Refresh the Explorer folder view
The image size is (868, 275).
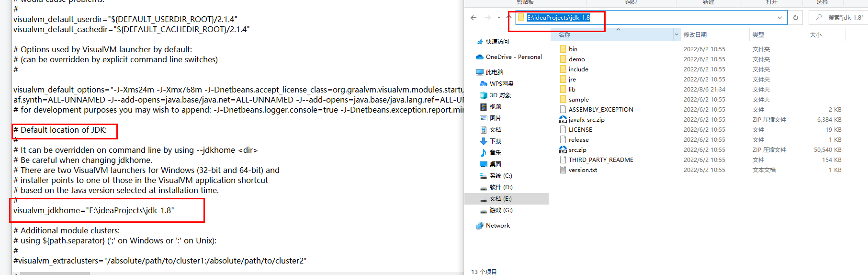coord(796,18)
